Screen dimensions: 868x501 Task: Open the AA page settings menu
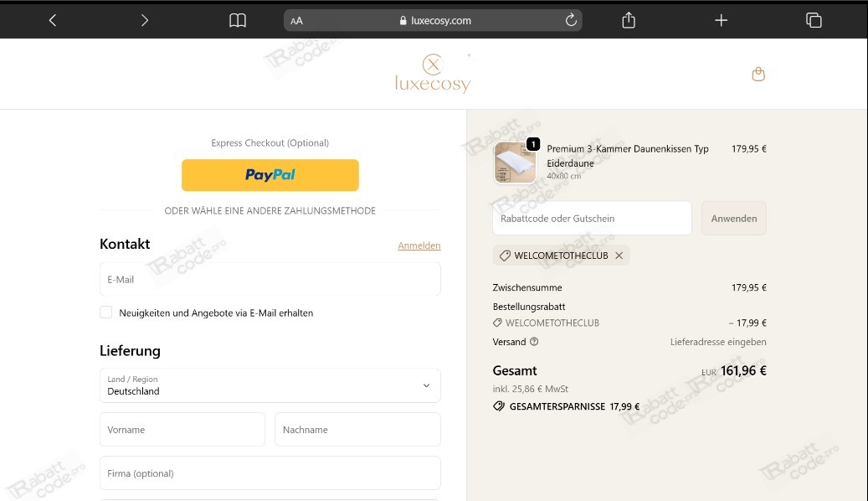[297, 20]
